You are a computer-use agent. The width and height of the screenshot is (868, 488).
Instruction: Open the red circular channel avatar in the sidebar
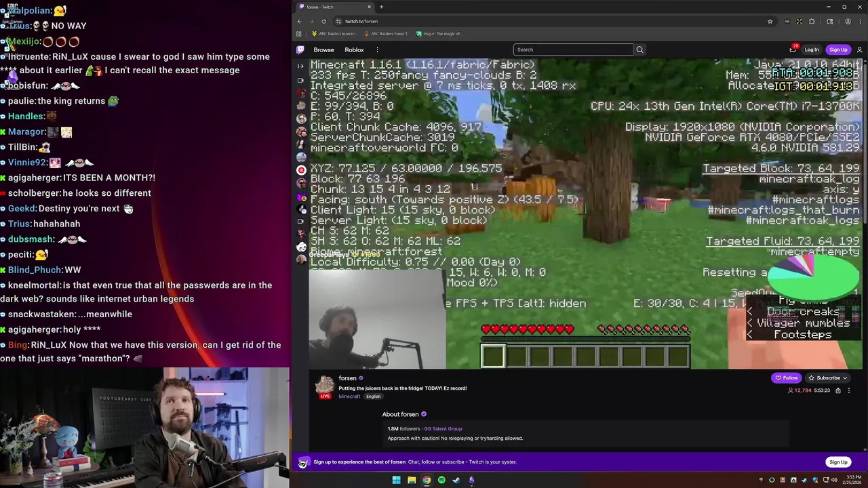tap(301, 170)
